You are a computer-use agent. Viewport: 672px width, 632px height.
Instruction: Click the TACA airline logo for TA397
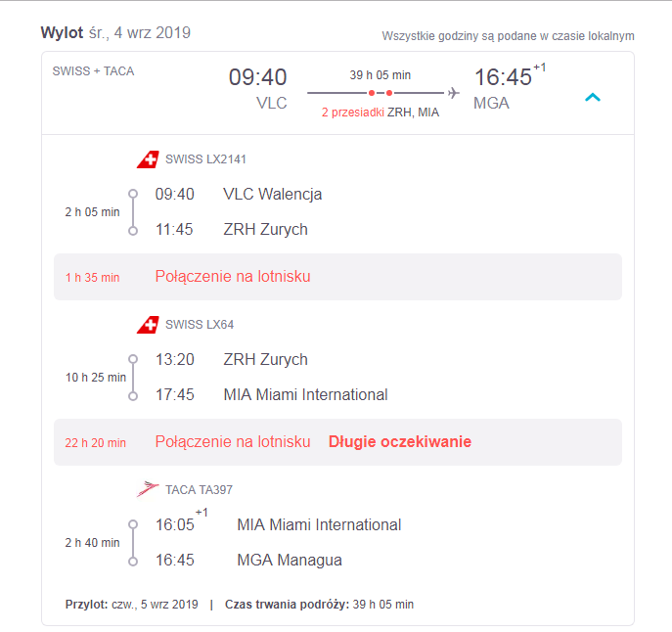(148, 489)
